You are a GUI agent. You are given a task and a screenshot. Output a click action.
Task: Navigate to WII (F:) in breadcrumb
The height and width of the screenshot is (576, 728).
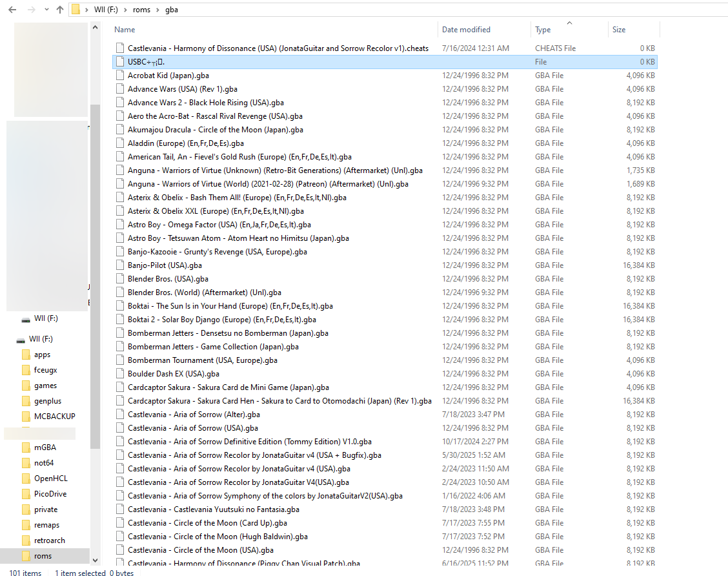(x=106, y=9)
